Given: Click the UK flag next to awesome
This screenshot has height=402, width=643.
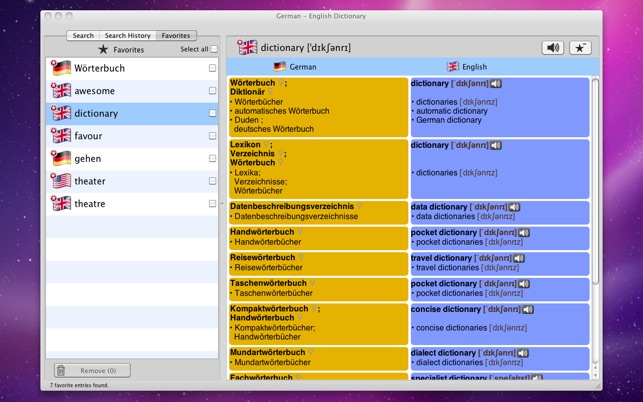Looking at the screenshot, I should click(x=61, y=90).
